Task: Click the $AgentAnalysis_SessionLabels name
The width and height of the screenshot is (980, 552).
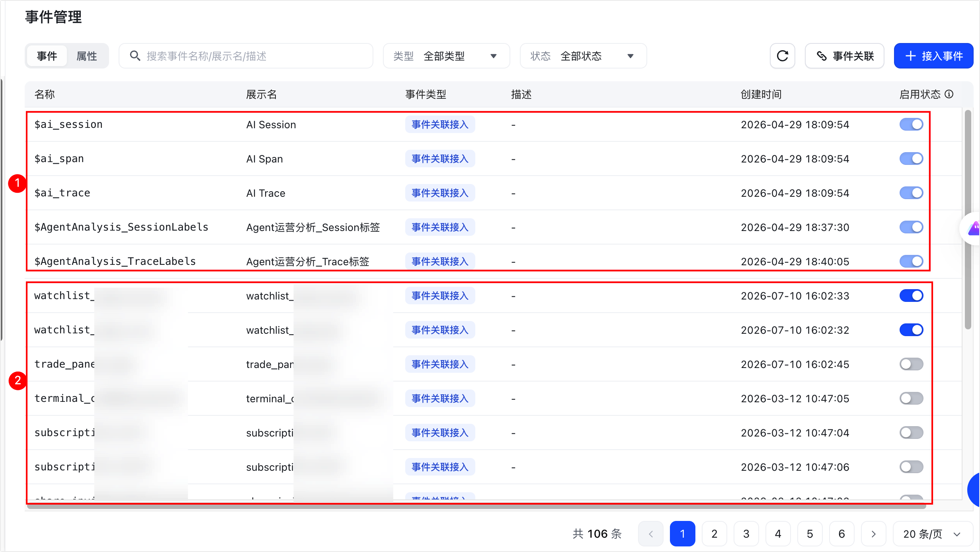Action: tap(121, 227)
